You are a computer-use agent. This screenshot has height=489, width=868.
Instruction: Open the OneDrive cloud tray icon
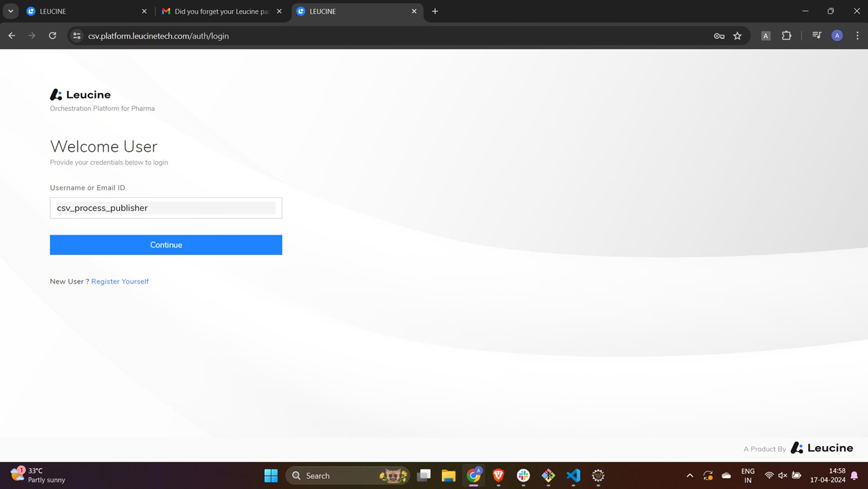726,475
